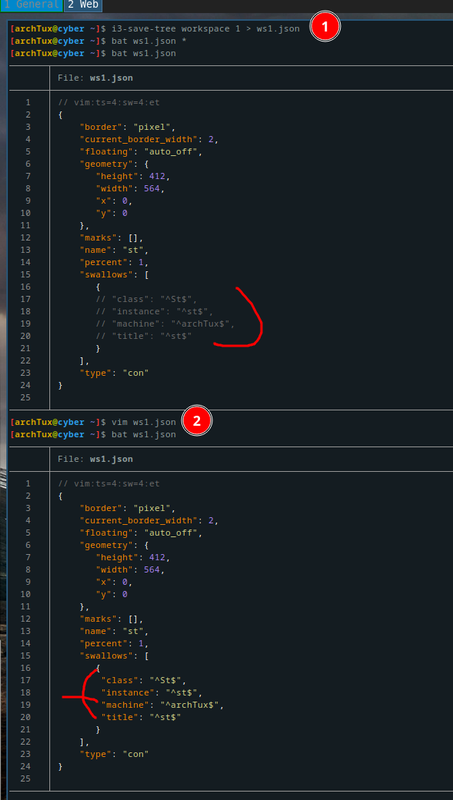Click the uncommented "title": "^st$" line
The image size is (453, 800).
tap(141, 717)
